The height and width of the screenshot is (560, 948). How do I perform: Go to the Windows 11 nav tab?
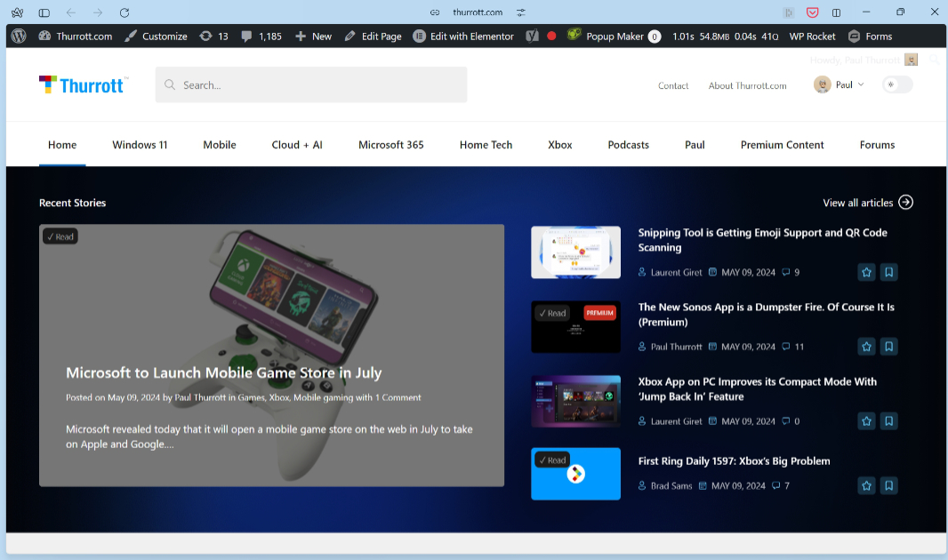(x=140, y=145)
